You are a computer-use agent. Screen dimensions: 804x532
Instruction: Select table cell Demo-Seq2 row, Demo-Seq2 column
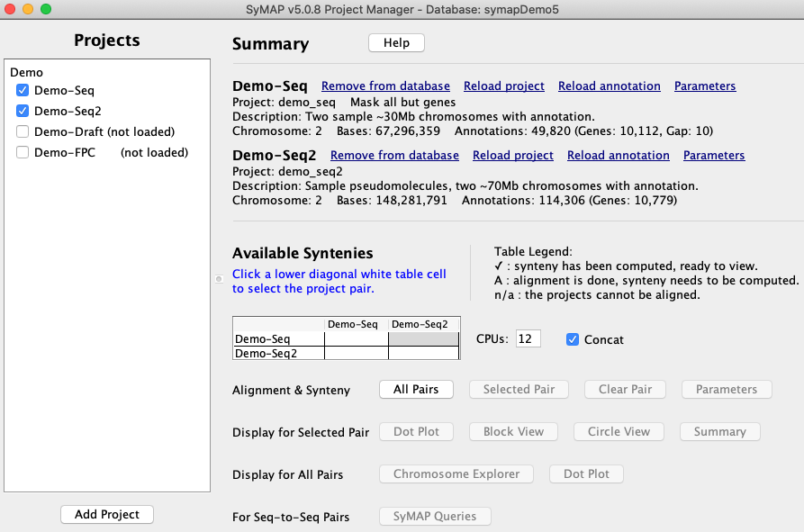(423, 353)
